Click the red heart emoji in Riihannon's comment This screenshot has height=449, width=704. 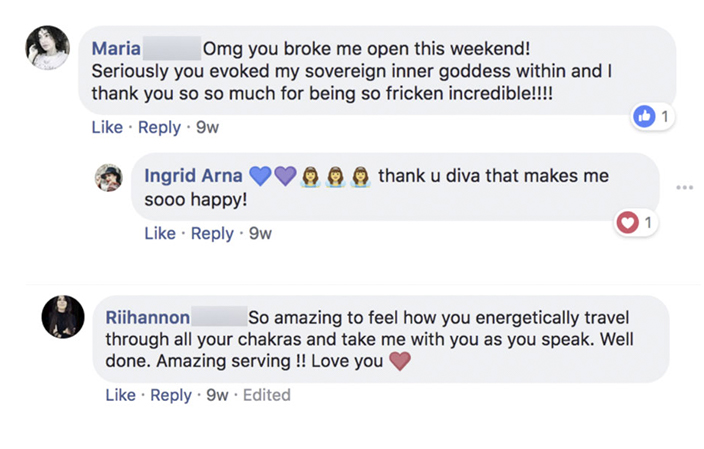tap(400, 361)
